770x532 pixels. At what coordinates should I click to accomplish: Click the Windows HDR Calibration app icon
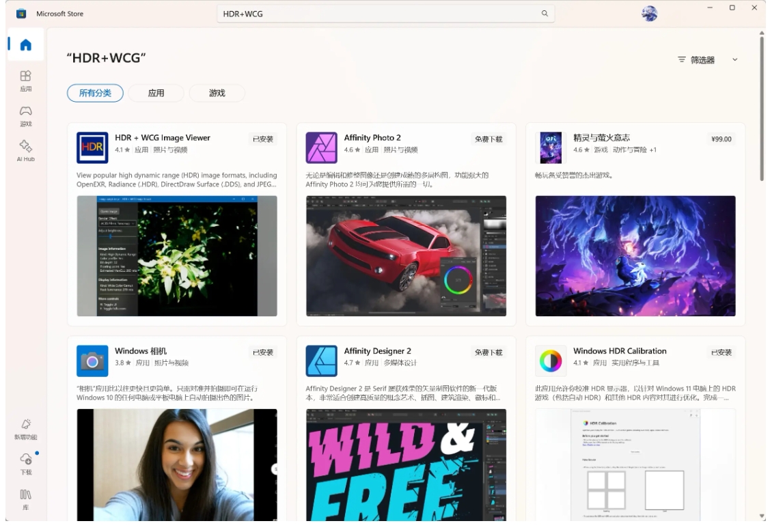coord(551,361)
